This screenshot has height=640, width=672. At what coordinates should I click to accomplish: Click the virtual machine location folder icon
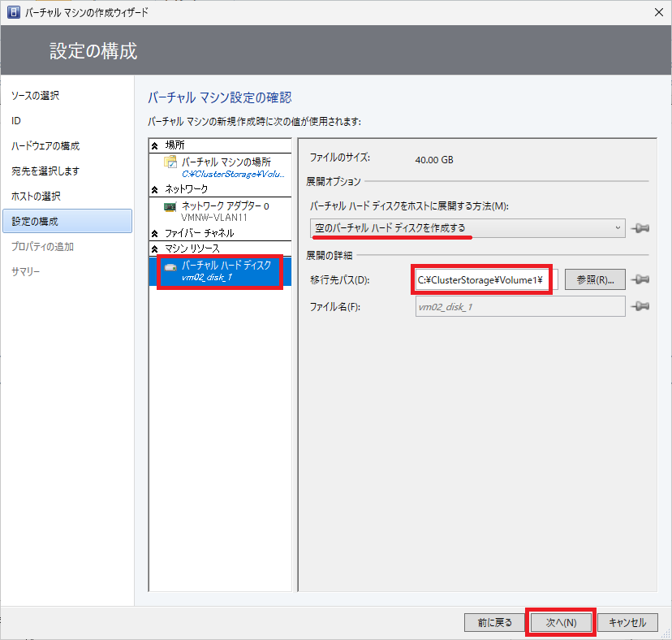[x=170, y=162]
